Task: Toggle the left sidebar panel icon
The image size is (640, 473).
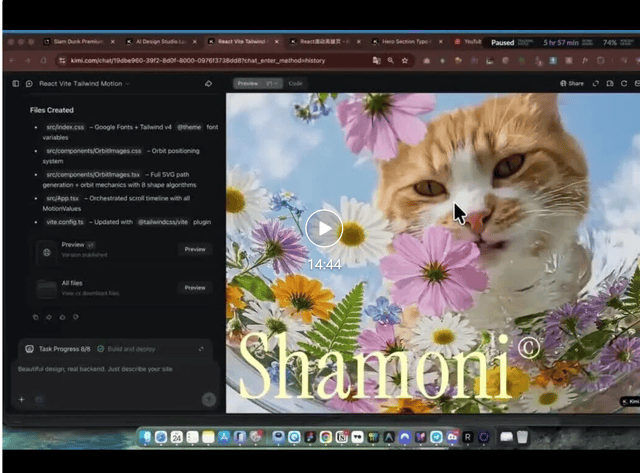Action: pyautogui.click(x=16, y=84)
